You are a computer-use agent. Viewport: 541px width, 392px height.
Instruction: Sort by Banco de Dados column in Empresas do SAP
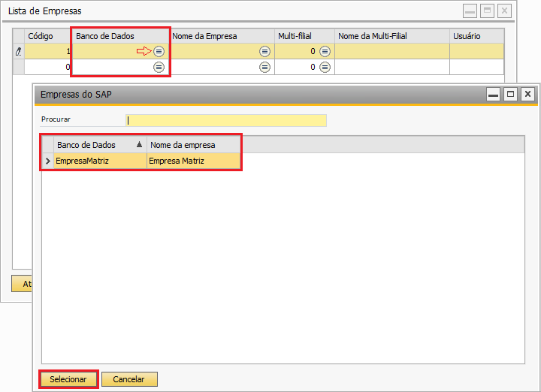pos(100,145)
